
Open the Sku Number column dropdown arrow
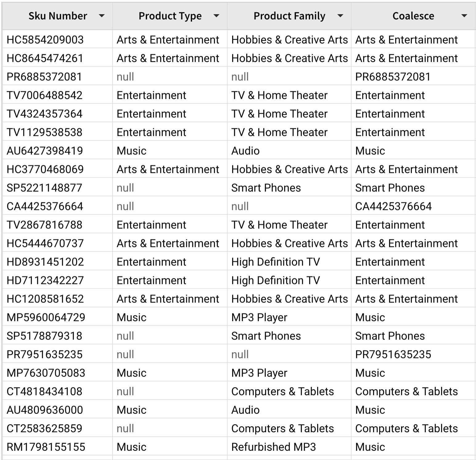click(x=101, y=16)
